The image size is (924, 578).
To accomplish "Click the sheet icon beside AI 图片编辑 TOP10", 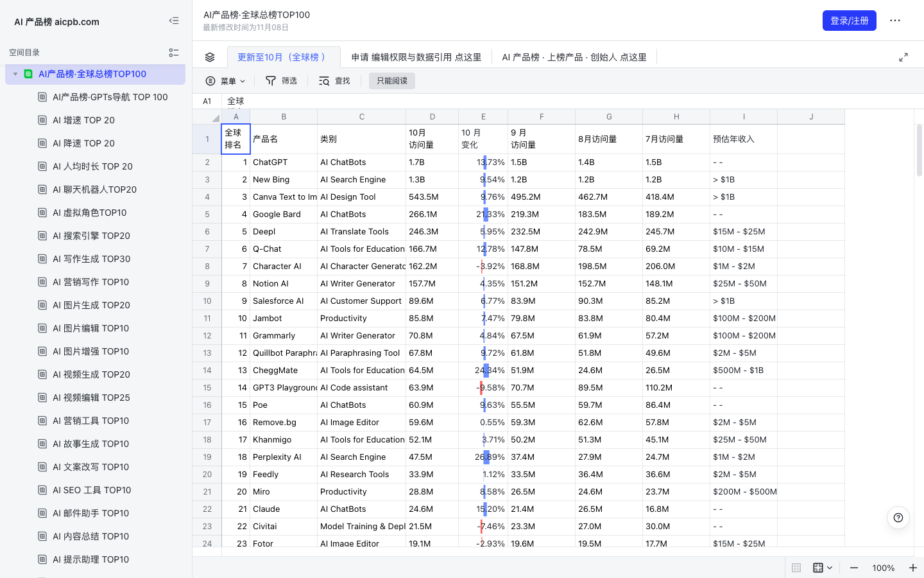I will point(42,328).
